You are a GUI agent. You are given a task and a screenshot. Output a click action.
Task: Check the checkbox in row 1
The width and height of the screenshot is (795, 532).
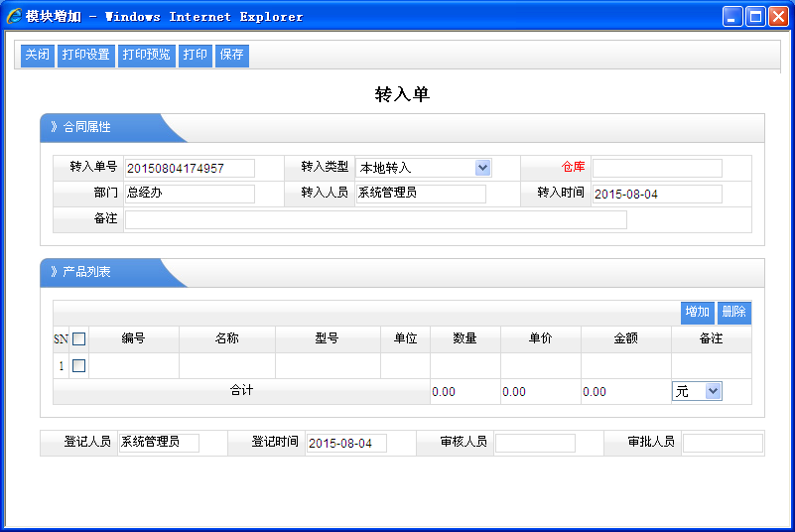[x=79, y=366]
